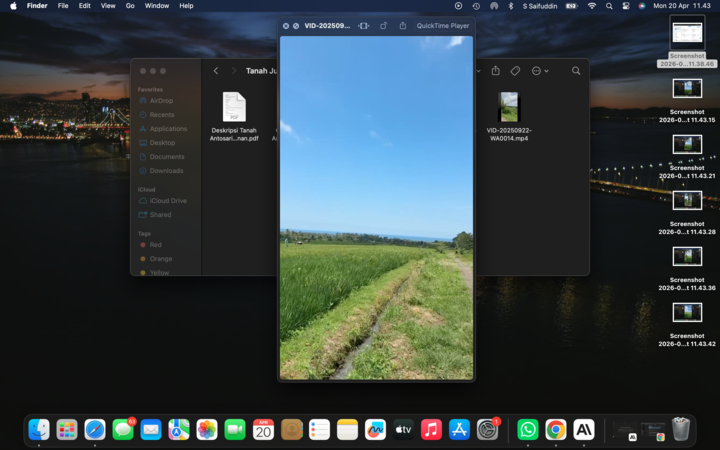
Task: Open the View menu
Action: click(107, 6)
